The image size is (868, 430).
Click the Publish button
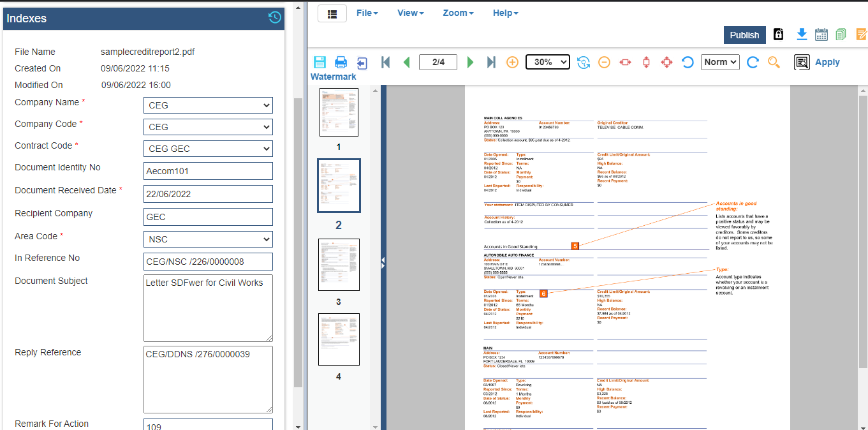[x=744, y=35]
